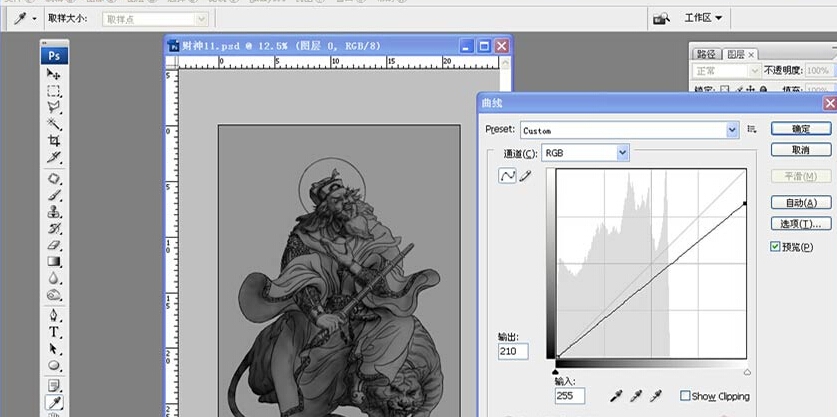The image size is (837, 417).
Task: Select the Eraser tool
Action: (x=54, y=245)
